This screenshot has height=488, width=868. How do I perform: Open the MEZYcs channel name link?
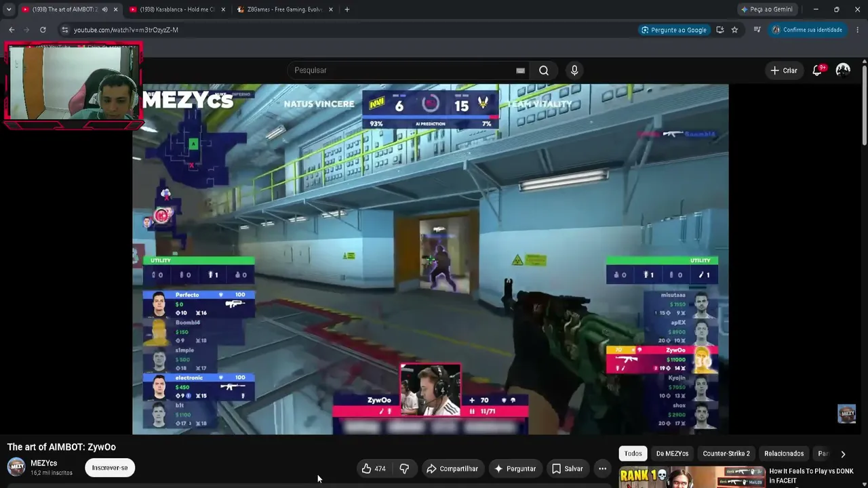43,464
